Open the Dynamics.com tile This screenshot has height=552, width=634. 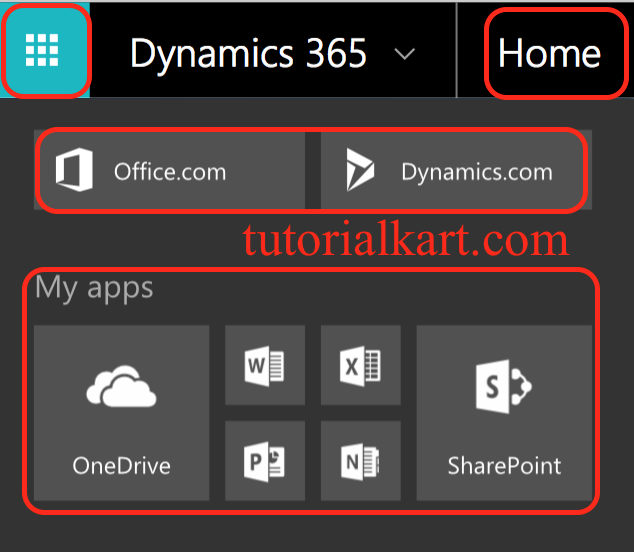tap(456, 170)
